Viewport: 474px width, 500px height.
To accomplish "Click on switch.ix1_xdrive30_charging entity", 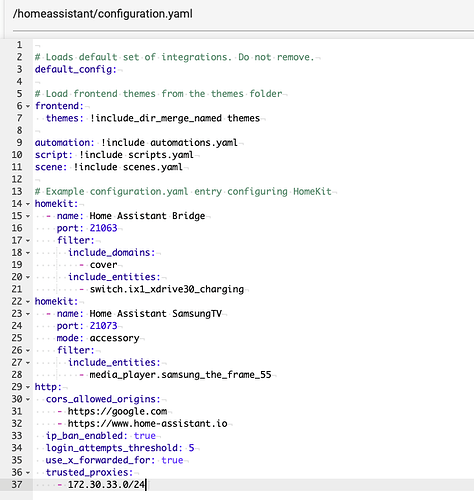I will [x=167, y=289].
